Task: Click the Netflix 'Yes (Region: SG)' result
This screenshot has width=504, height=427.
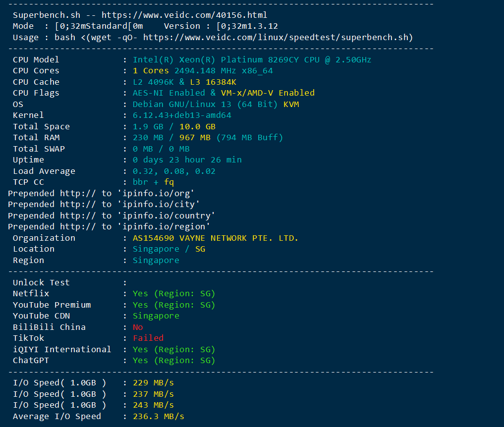Action: [x=174, y=294]
